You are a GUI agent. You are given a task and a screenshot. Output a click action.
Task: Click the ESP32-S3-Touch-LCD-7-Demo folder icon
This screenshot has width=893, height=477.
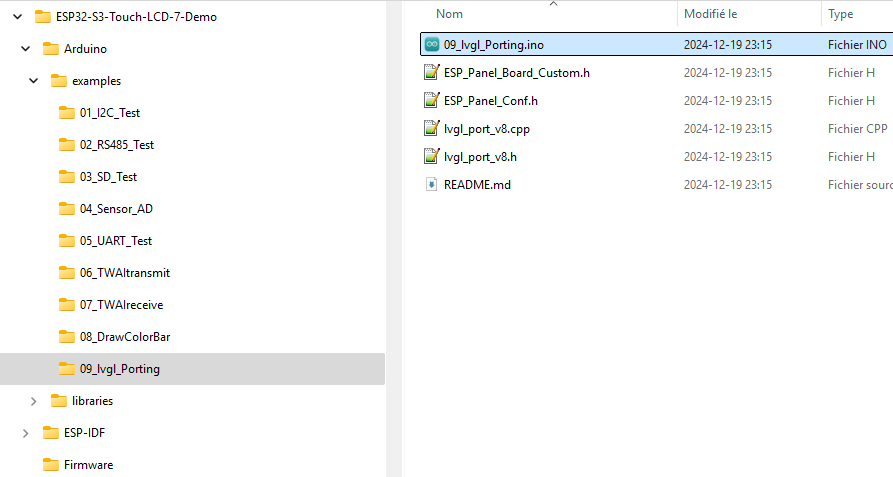pos(43,17)
